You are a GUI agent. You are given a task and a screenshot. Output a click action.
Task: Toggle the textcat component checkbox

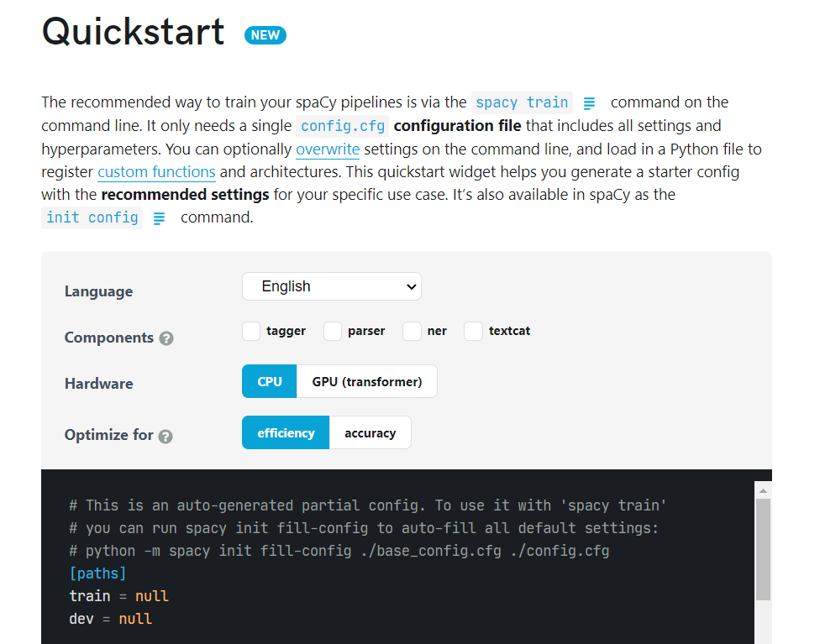coord(474,332)
